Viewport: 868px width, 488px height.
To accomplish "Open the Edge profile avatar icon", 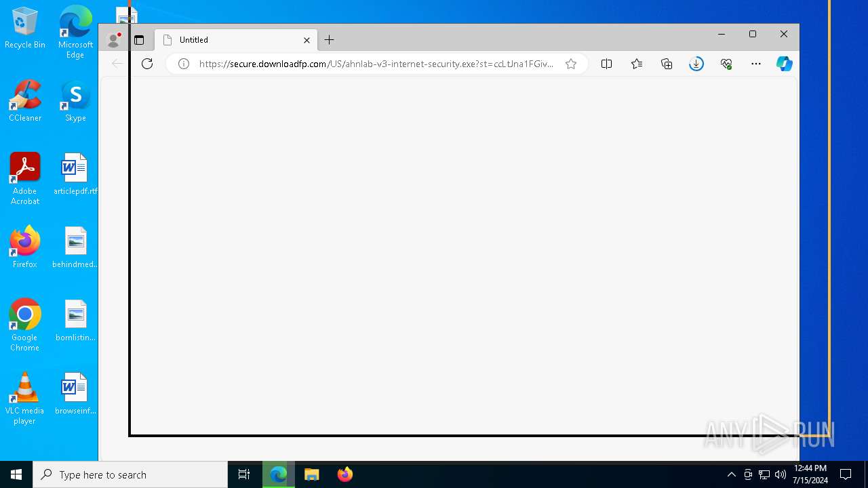I will tap(113, 40).
